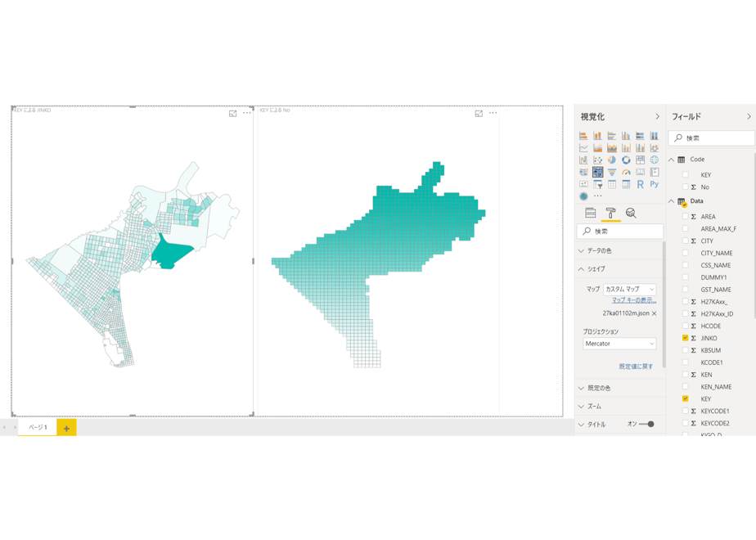
Task: Select the donut chart visual
Action: pyautogui.click(x=626, y=160)
